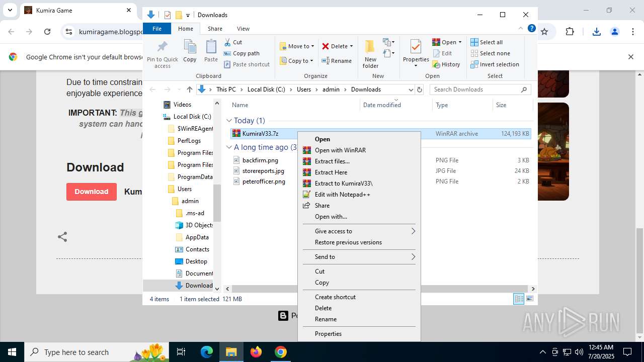This screenshot has width=644, height=362.
Task: Select peterofficer.png file
Action: 259,182
